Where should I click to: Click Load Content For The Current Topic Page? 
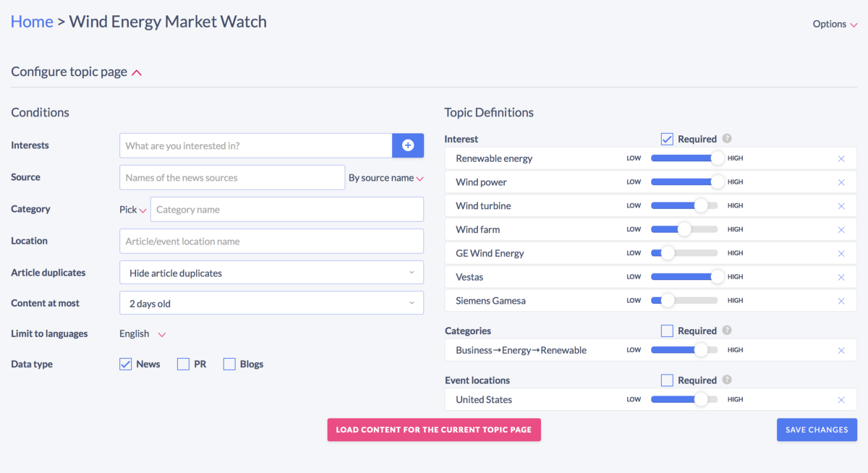coord(434,430)
